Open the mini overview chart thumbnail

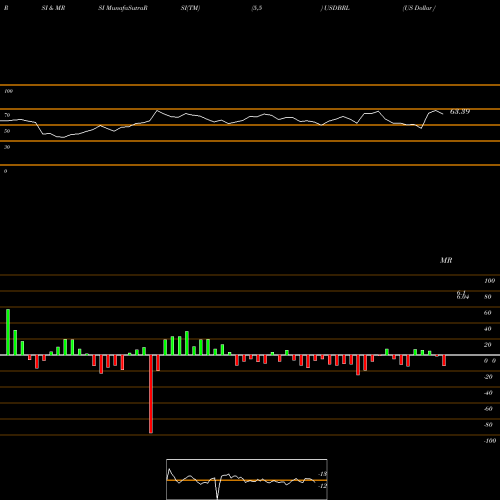tap(247, 479)
